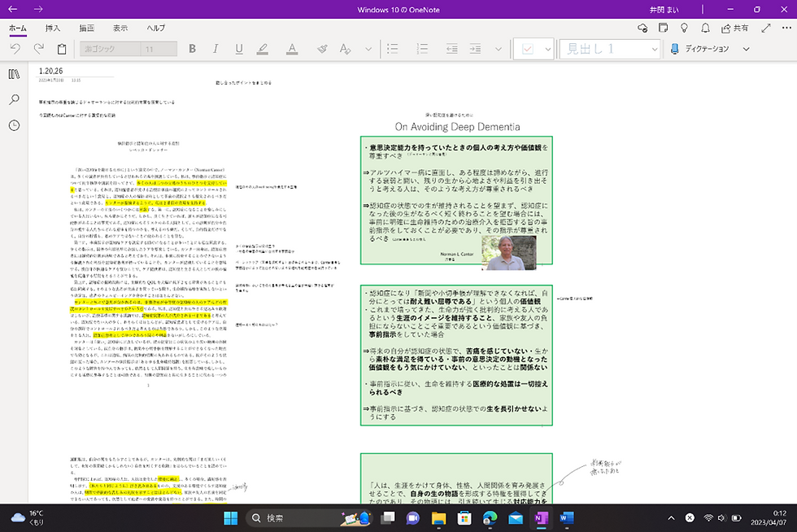Apply italic formatting

point(216,49)
